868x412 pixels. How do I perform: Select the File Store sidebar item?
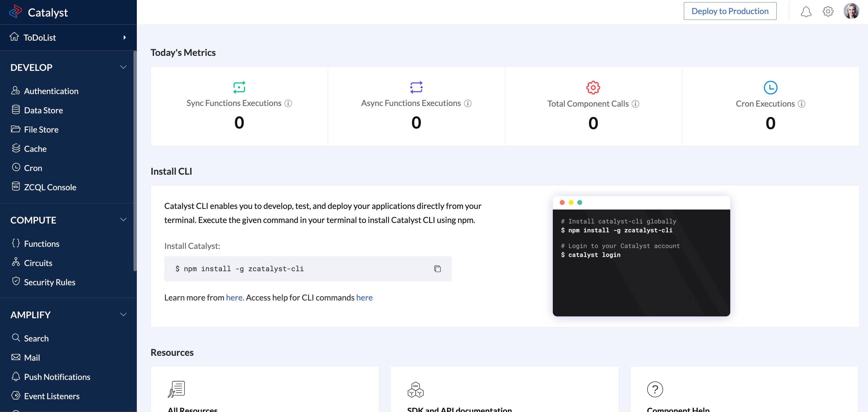[x=41, y=129]
